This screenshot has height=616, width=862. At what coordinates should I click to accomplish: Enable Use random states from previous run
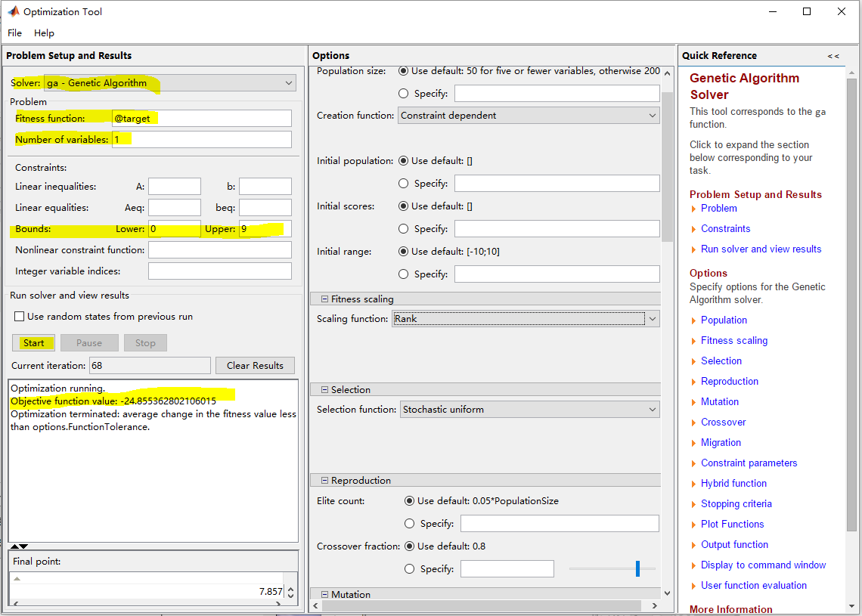point(20,317)
